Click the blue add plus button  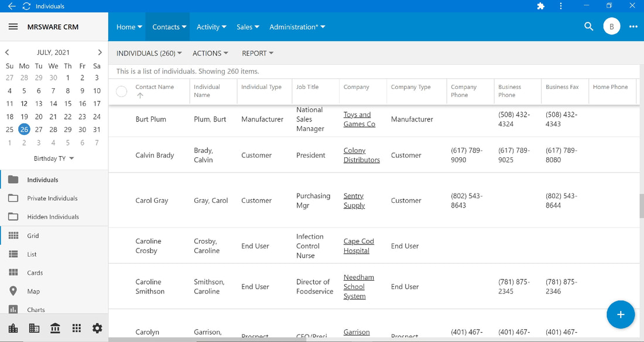pyautogui.click(x=621, y=315)
